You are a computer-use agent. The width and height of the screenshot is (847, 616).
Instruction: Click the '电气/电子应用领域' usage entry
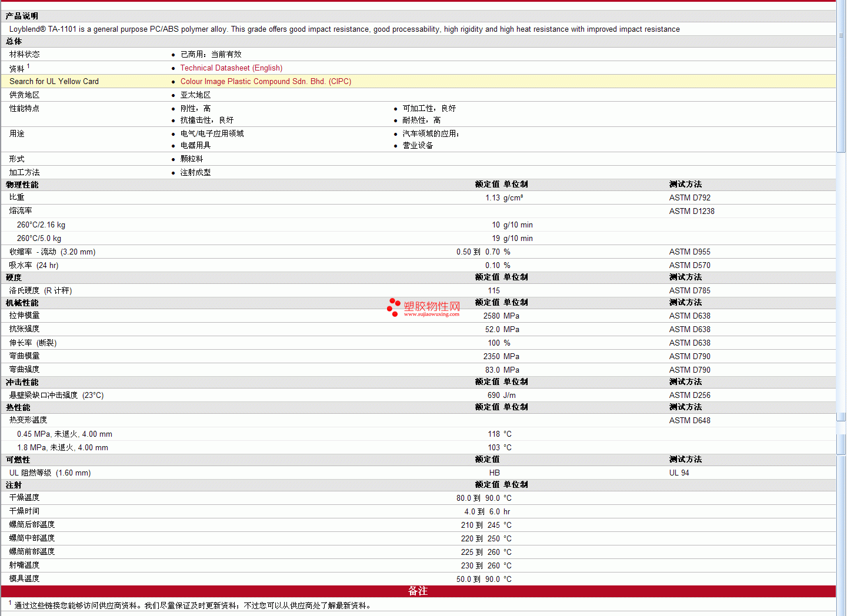coord(212,133)
